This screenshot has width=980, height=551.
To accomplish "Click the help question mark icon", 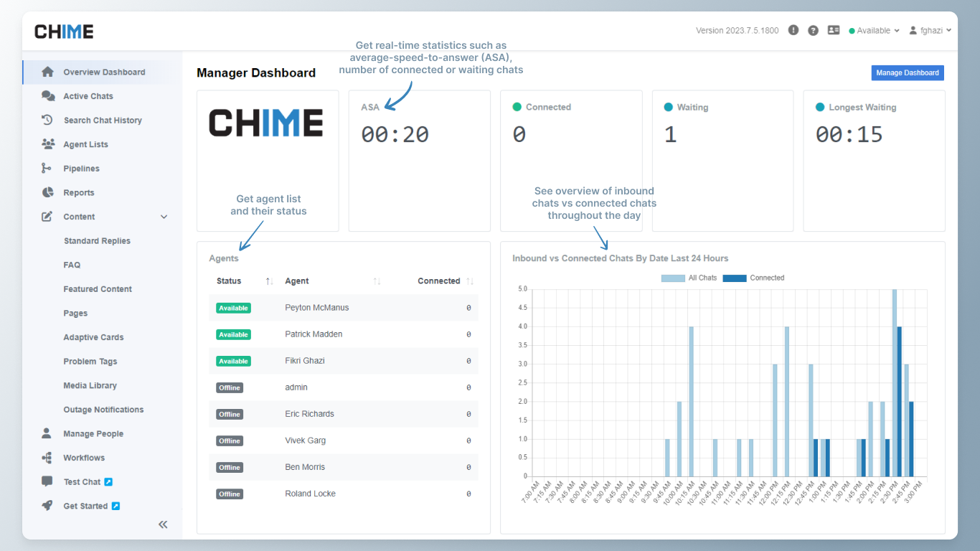I will [x=813, y=30].
